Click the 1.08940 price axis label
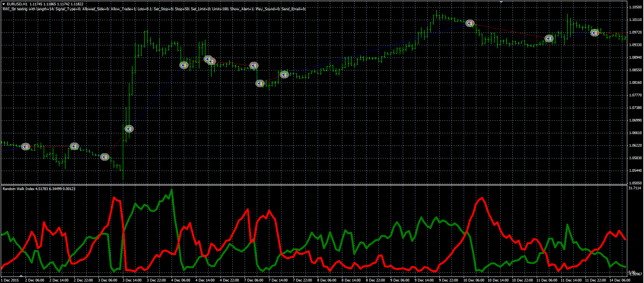Screen dimensions: 644x283 coord(635,58)
